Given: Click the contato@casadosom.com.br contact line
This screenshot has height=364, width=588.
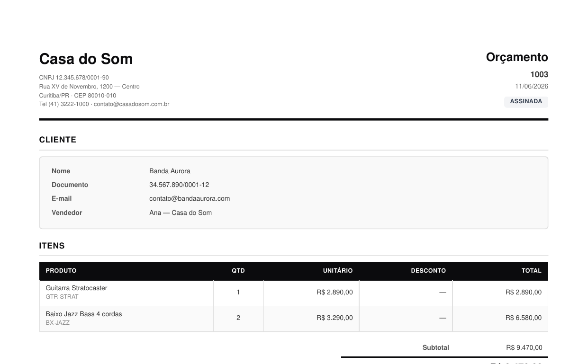Looking at the screenshot, I should tap(104, 104).
